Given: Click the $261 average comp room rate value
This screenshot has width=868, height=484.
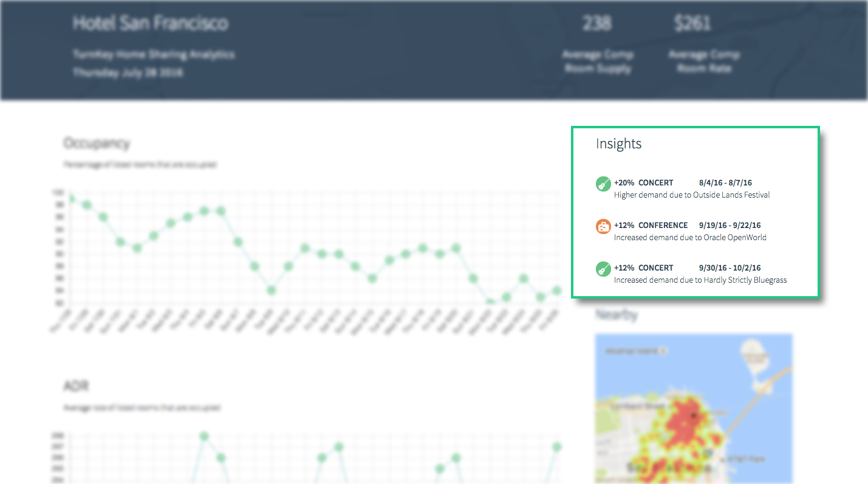Looking at the screenshot, I should click(692, 23).
